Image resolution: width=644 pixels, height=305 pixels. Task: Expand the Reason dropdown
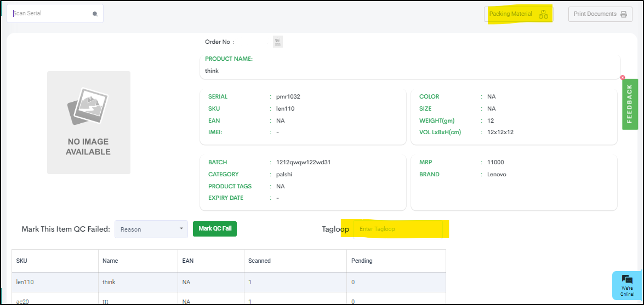[x=151, y=229]
